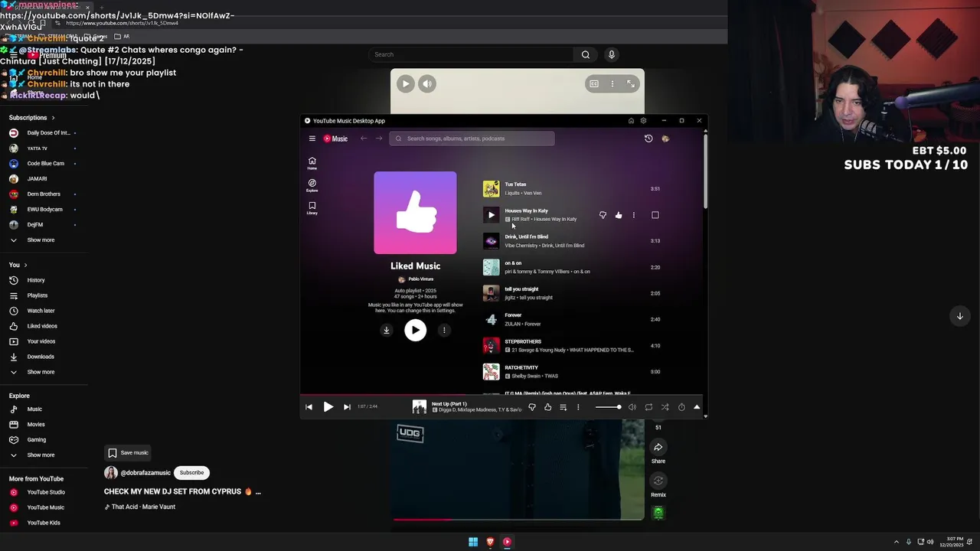
Task: Dislike Houses Way In Katy
Action: pyautogui.click(x=603, y=215)
